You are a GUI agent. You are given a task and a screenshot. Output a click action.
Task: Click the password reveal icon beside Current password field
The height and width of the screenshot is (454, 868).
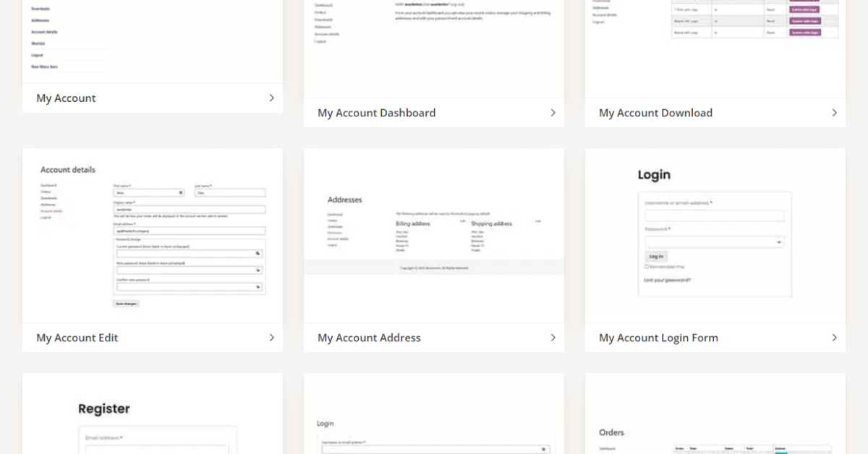click(258, 253)
